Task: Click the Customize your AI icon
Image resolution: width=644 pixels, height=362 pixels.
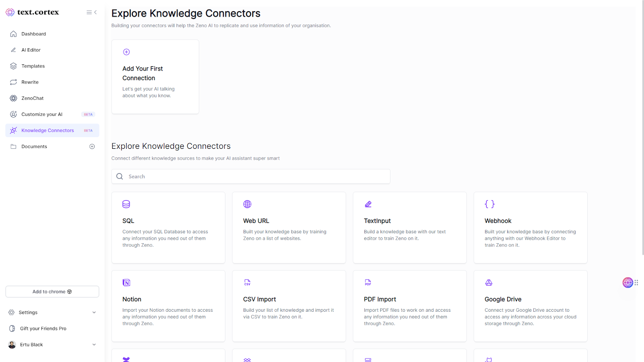Action: (13, 114)
